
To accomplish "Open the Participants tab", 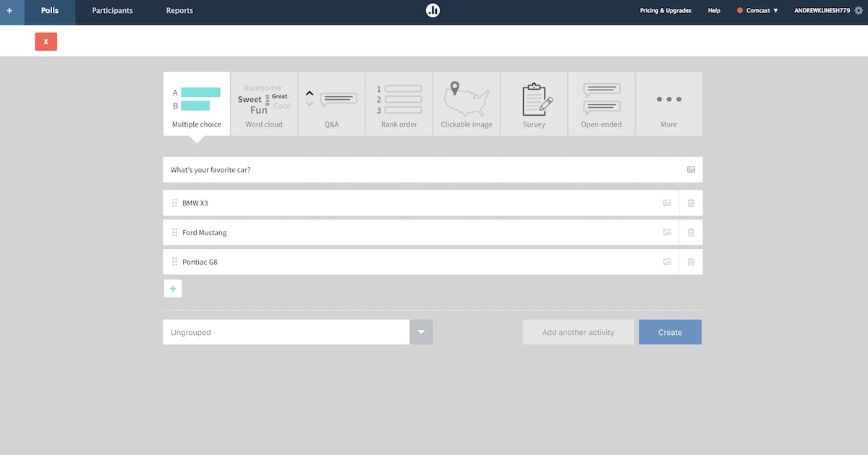I will click(x=112, y=11).
